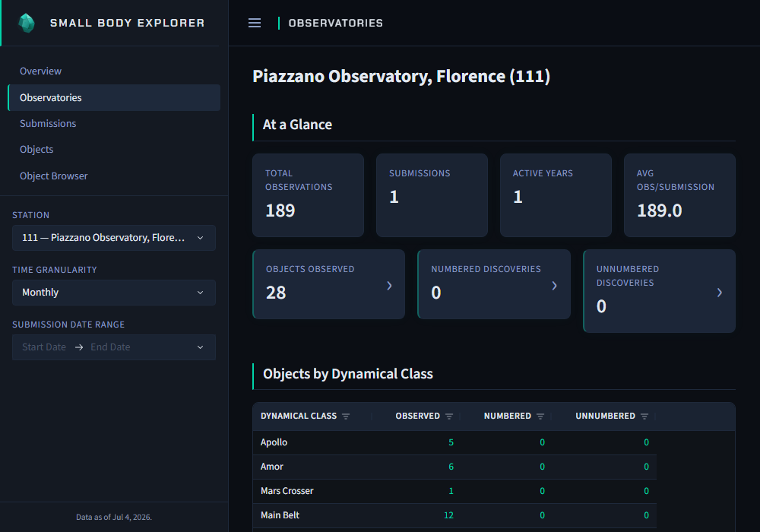Sort by Numbered column header
Viewport: 760px width, 532px height.
tap(508, 416)
